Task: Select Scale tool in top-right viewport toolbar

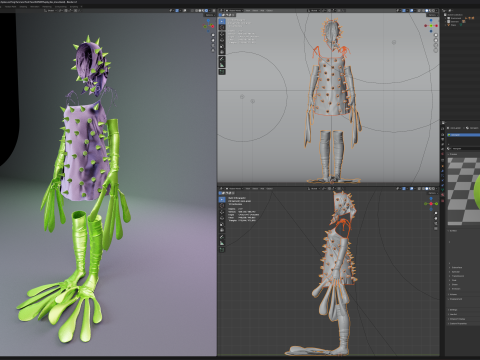Action: (x=222, y=46)
